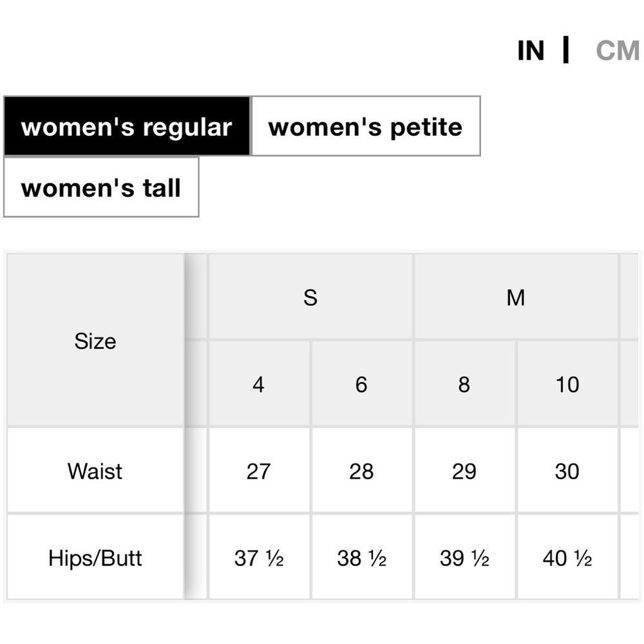Click the Hips/Butt row label

coord(95,557)
